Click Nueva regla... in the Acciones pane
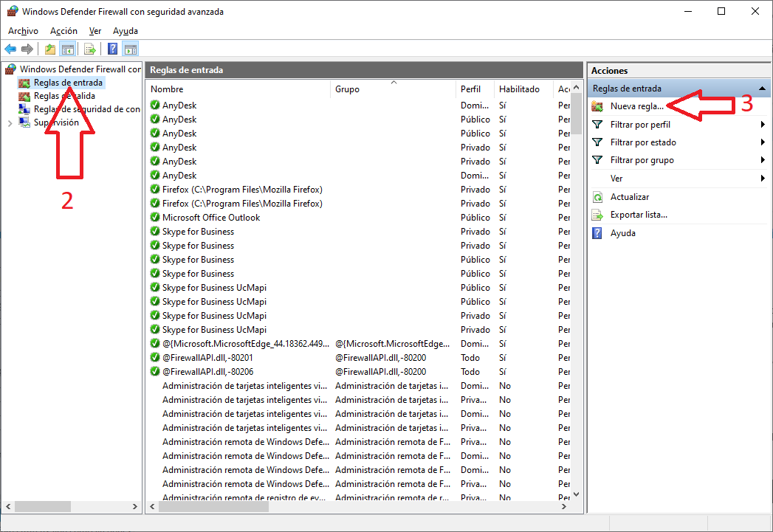This screenshot has height=532, width=773. (x=637, y=106)
